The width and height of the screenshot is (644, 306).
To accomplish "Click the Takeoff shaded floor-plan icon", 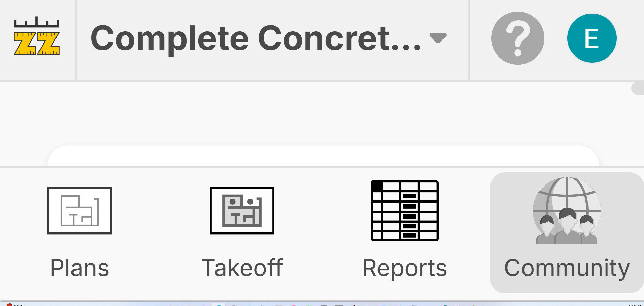I will 242,211.
